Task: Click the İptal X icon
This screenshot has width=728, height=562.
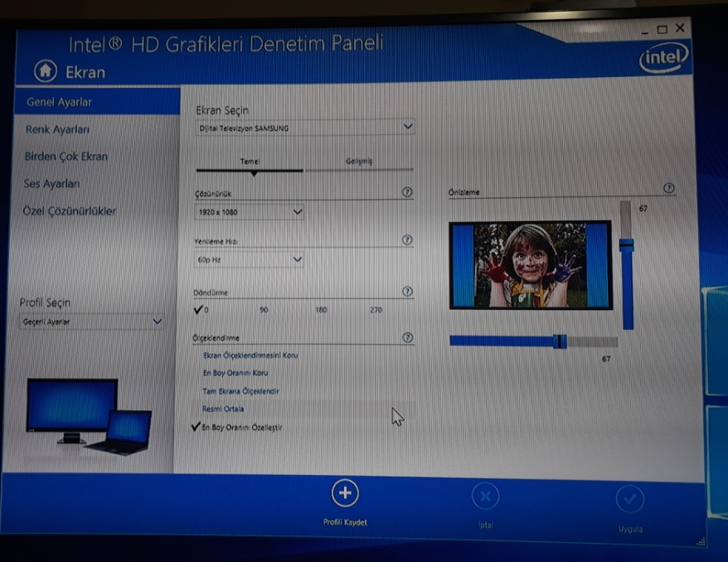Action: click(486, 496)
